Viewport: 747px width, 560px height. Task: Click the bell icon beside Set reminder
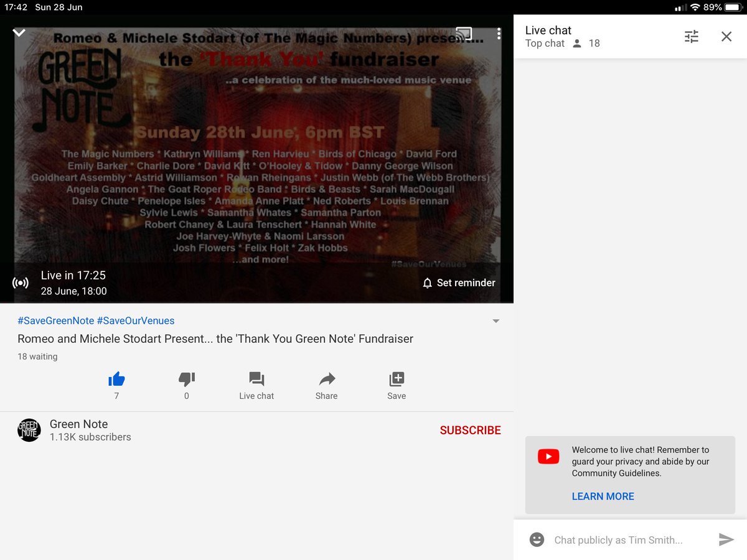click(x=427, y=283)
